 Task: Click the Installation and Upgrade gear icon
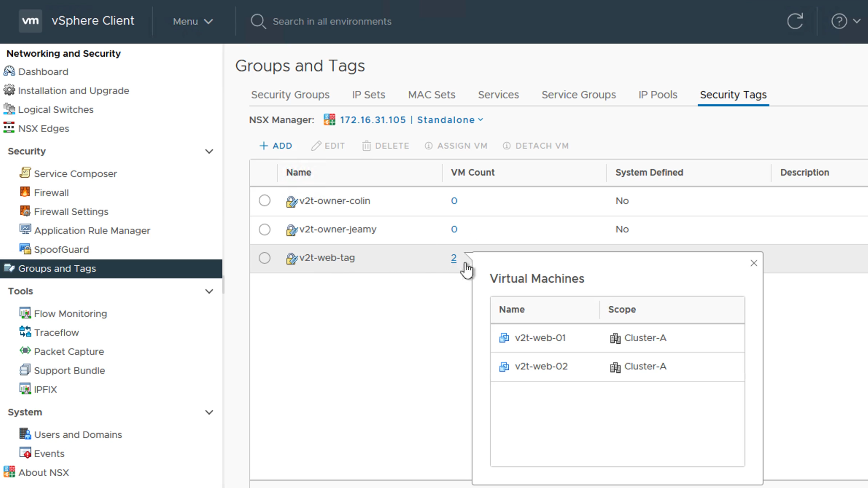pyautogui.click(x=9, y=90)
